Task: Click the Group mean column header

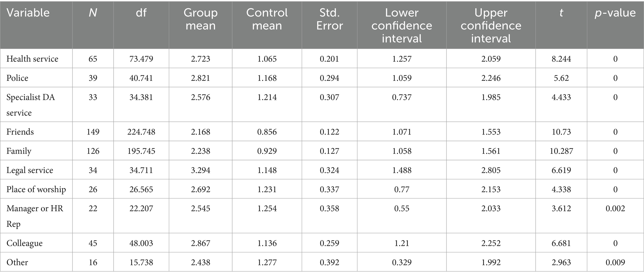Action: (201, 19)
